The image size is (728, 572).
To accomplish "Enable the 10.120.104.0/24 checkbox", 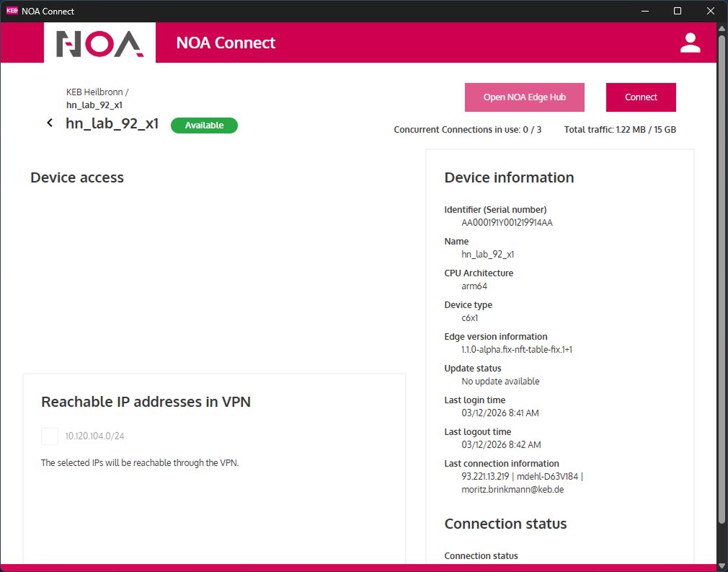I will (50, 436).
